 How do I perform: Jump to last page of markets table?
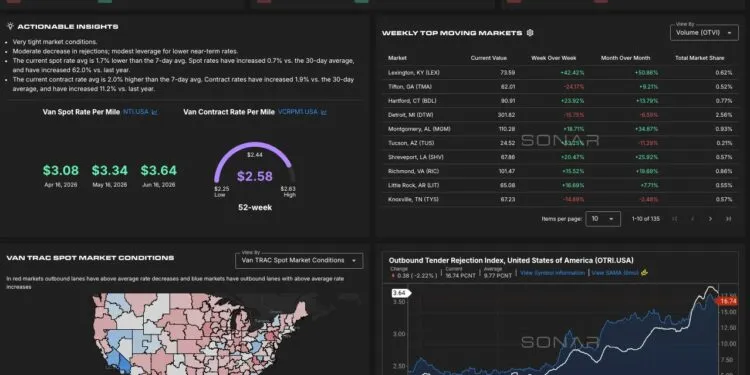(728, 219)
